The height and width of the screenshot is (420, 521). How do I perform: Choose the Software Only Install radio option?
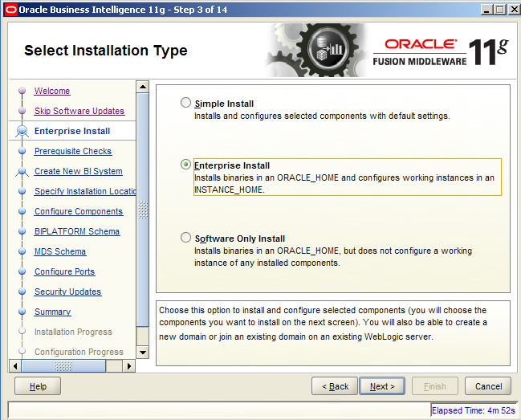[185, 238]
